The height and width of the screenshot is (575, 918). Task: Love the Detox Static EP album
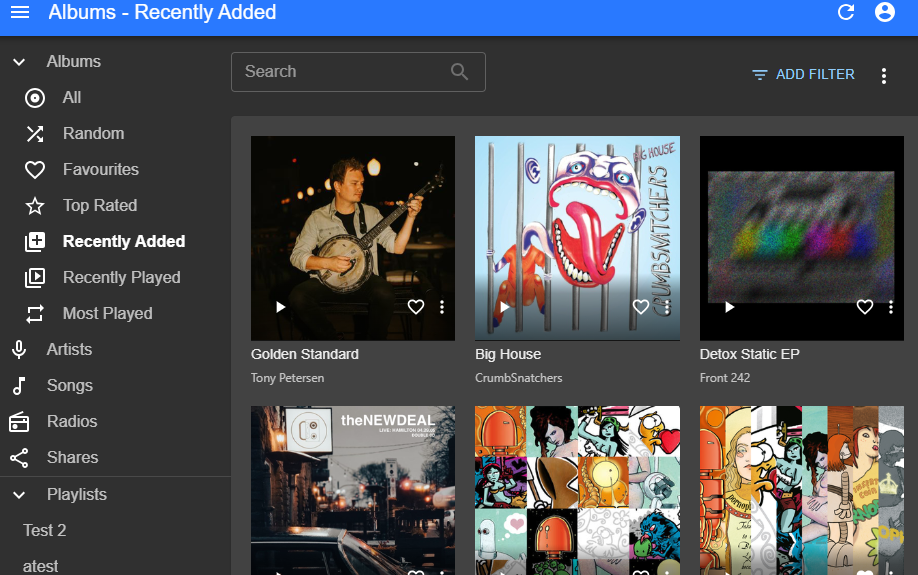(865, 307)
